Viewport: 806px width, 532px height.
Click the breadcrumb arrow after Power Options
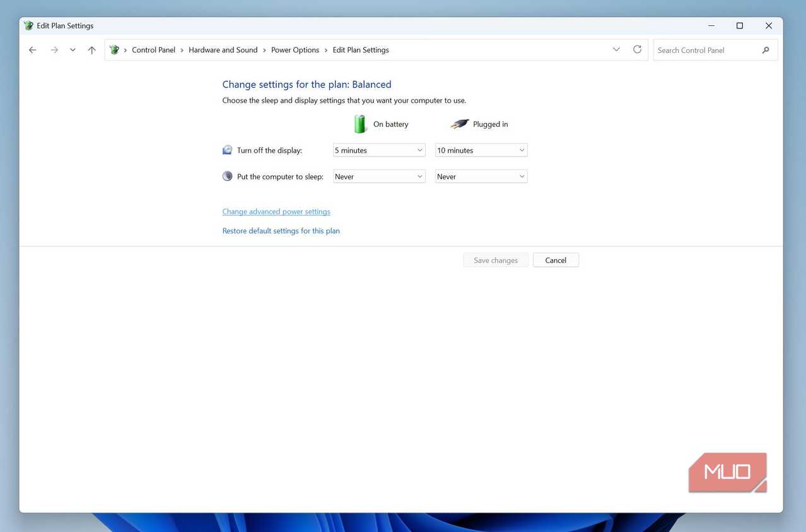coord(326,50)
